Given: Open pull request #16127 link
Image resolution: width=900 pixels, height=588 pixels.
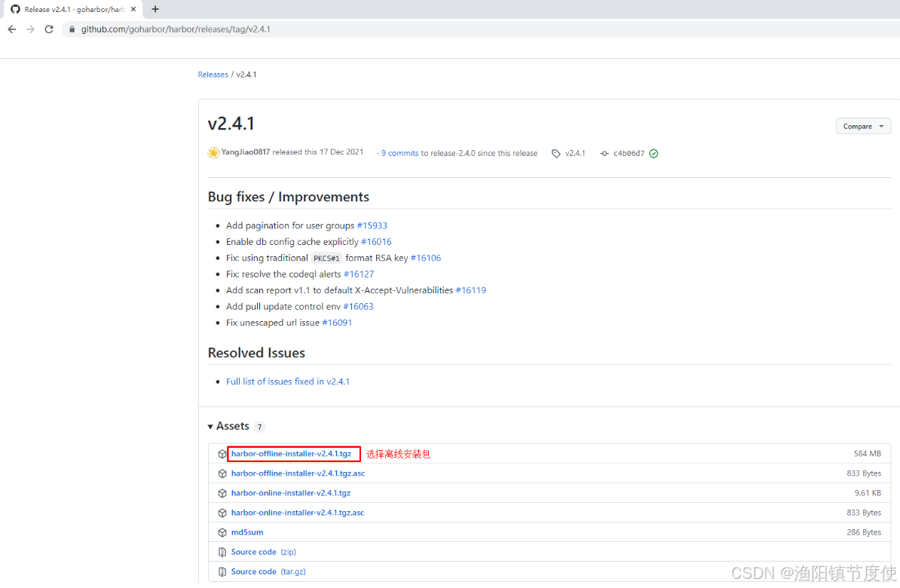Looking at the screenshot, I should (359, 274).
